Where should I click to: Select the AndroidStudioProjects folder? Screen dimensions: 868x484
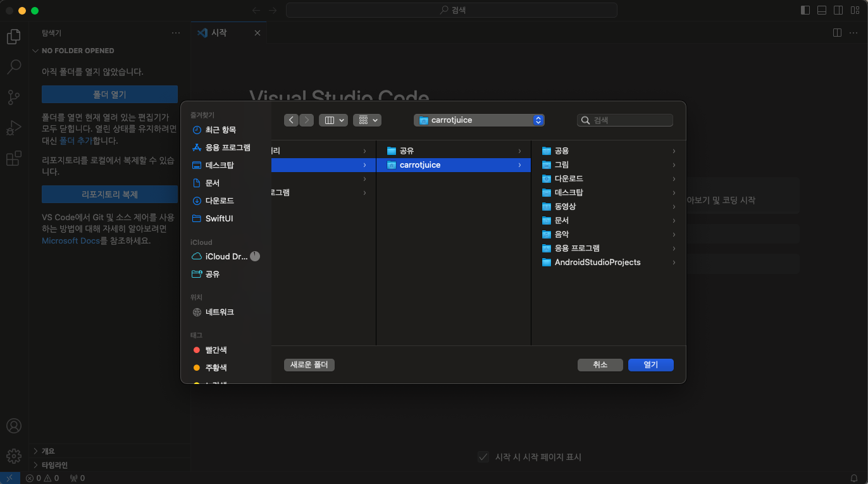(608, 262)
